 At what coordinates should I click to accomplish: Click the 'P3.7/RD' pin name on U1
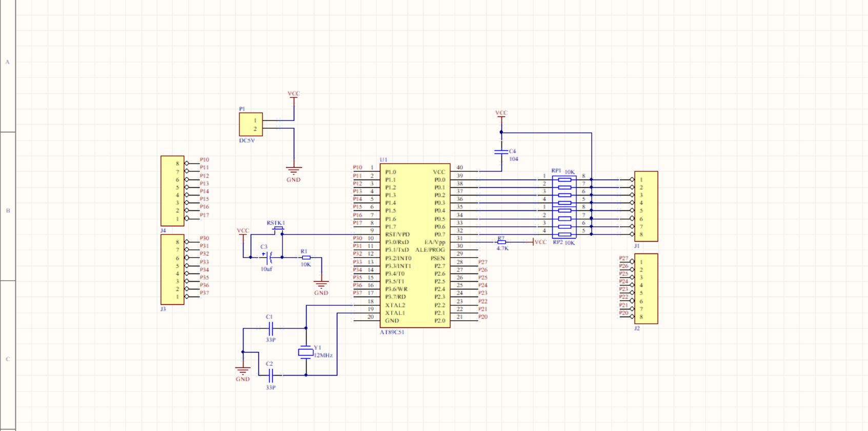pos(396,297)
